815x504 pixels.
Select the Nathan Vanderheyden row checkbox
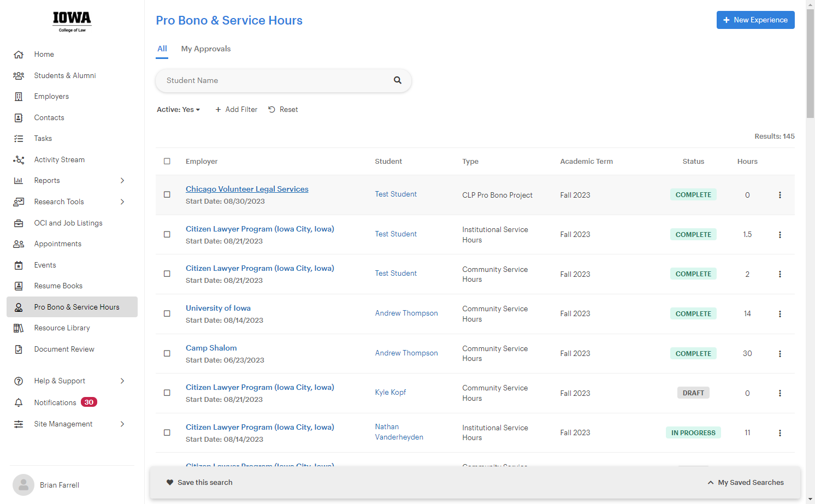click(167, 432)
